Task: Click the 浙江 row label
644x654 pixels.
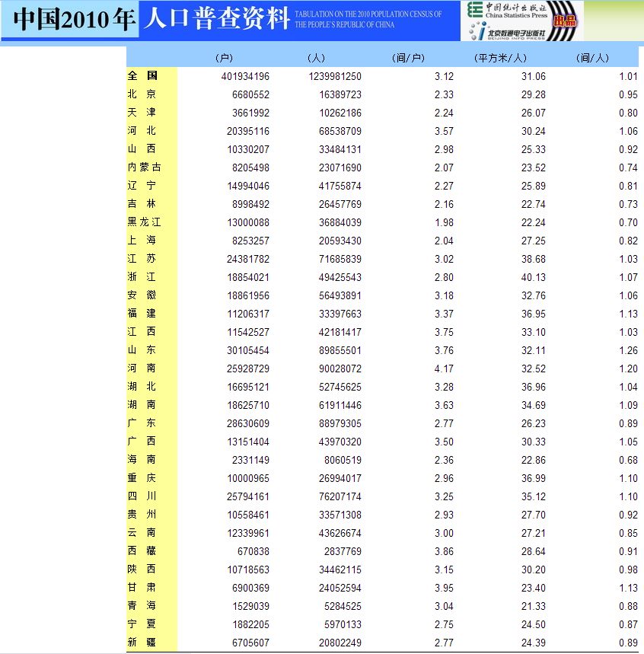Action: pos(142,277)
